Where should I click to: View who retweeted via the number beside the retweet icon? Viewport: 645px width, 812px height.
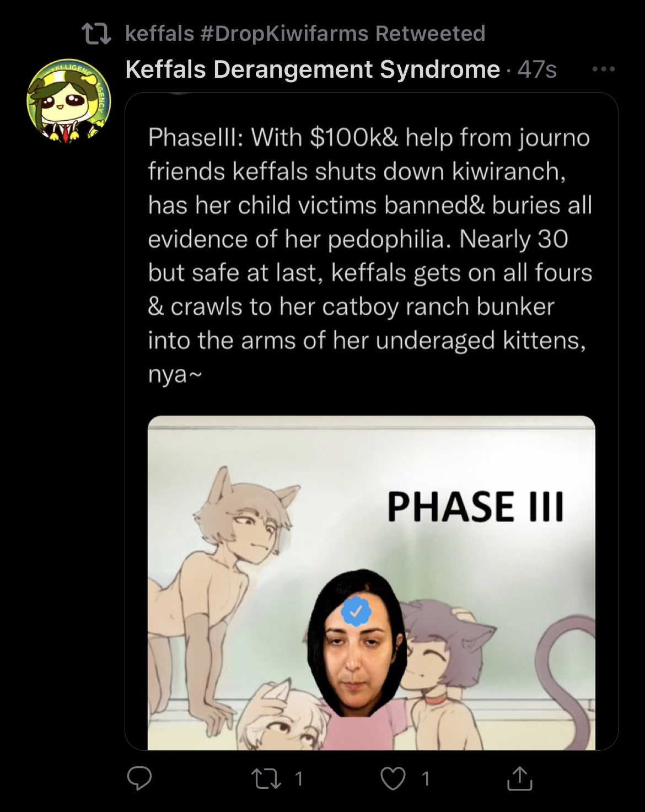[298, 778]
